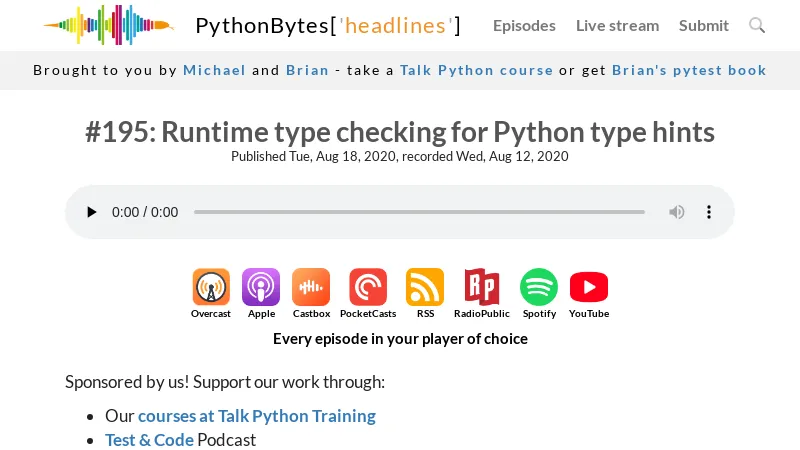Seek within the audio progress bar
Image resolution: width=800 pixels, height=450 pixels.
[x=419, y=212]
